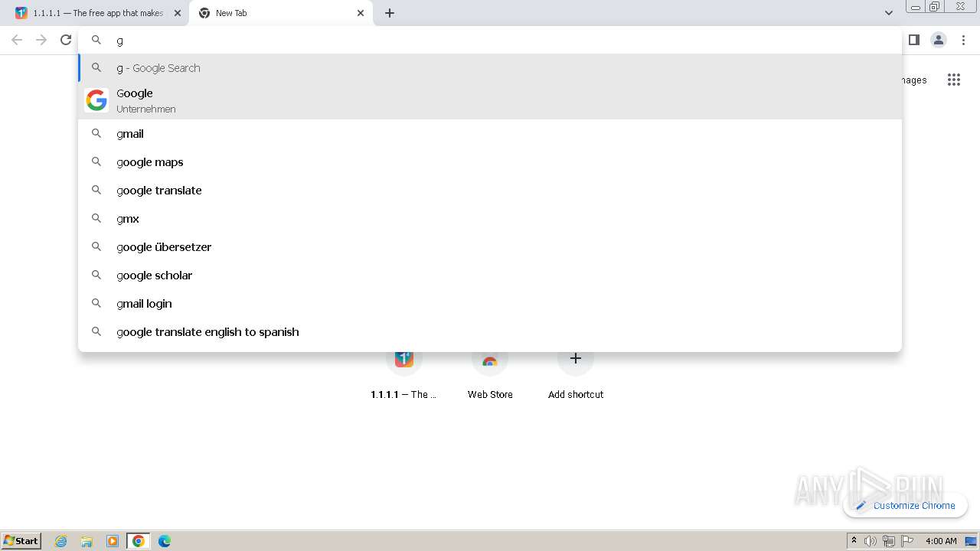The width and height of the screenshot is (980, 551).
Task: Toggle the Chrome side panel icon
Action: click(914, 40)
